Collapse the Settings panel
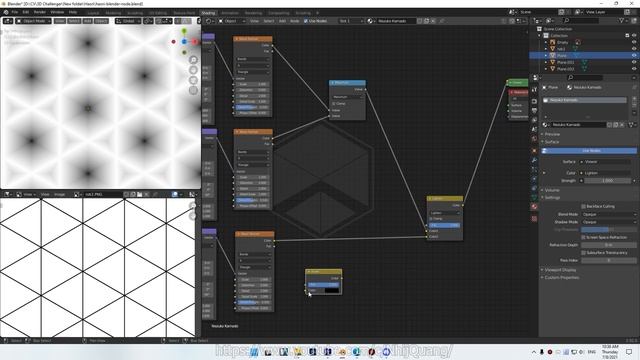 click(552, 198)
